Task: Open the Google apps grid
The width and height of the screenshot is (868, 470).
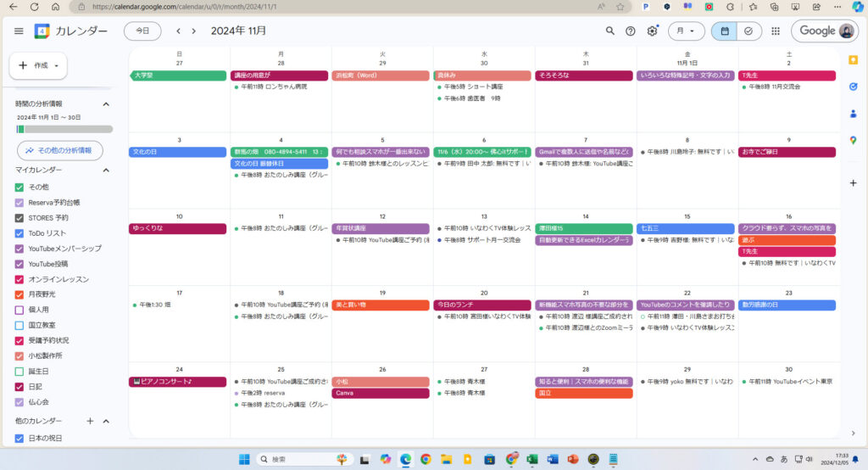Action: point(775,31)
